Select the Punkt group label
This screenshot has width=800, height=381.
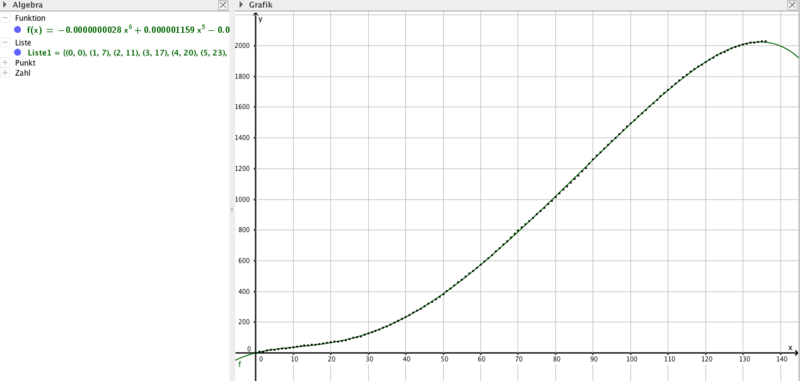pyautogui.click(x=25, y=63)
